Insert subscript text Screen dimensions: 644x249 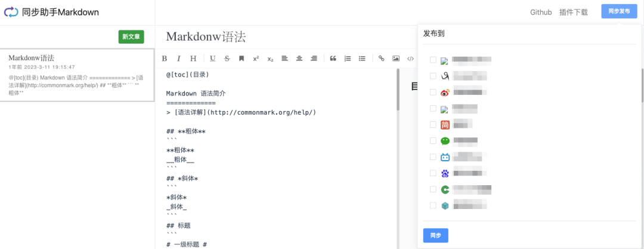(270, 59)
